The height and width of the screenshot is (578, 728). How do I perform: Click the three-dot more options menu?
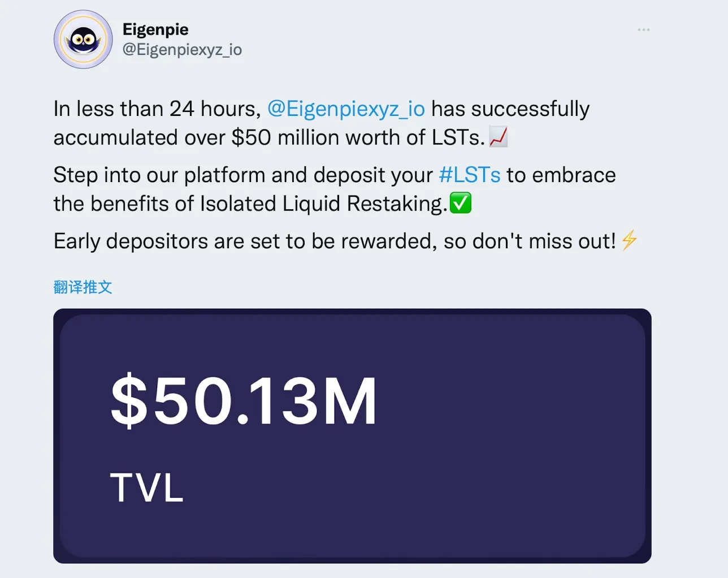(x=643, y=30)
